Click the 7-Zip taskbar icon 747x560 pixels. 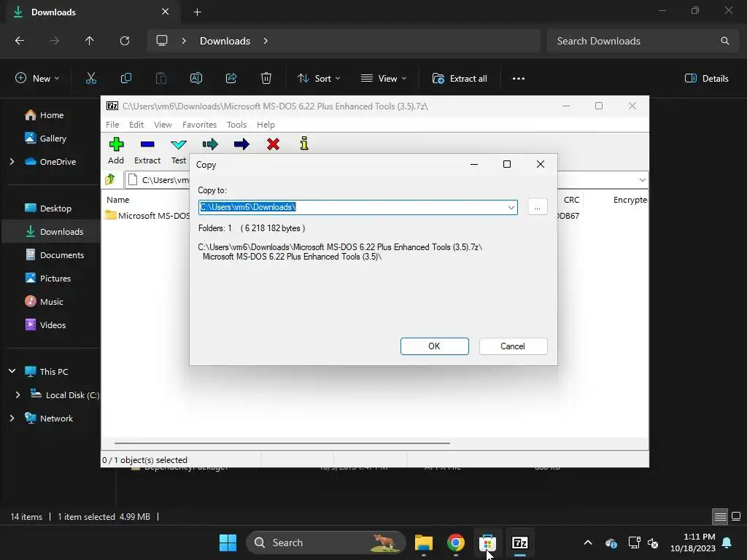[x=519, y=542]
